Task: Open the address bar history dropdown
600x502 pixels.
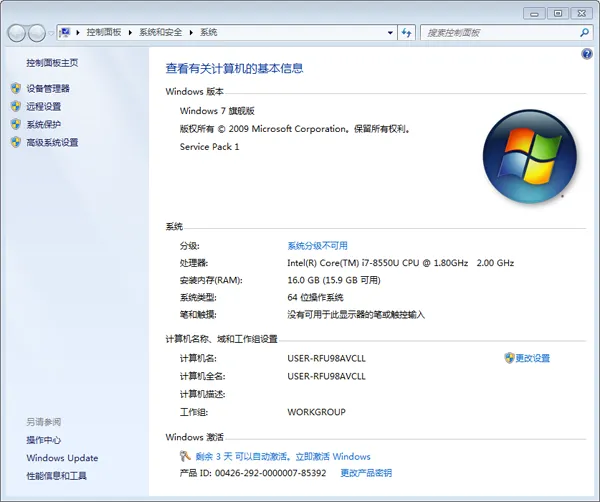Action: 390,33
